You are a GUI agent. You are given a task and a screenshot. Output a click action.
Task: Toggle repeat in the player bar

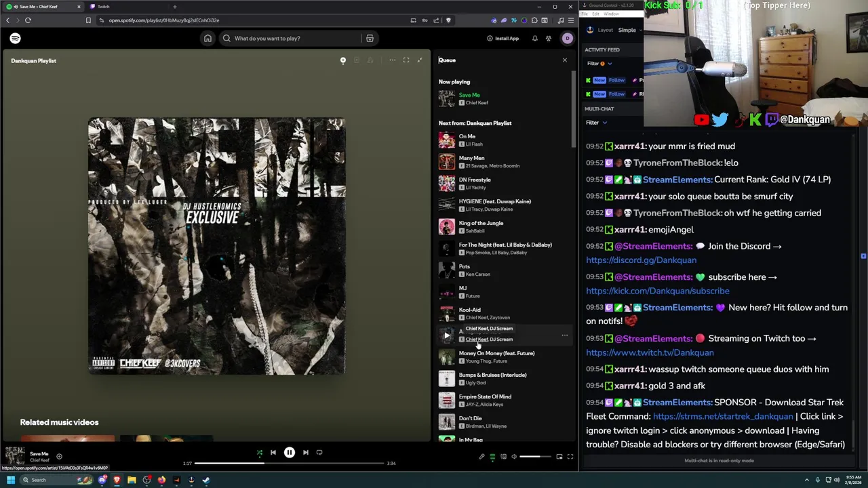click(x=319, y=453)
